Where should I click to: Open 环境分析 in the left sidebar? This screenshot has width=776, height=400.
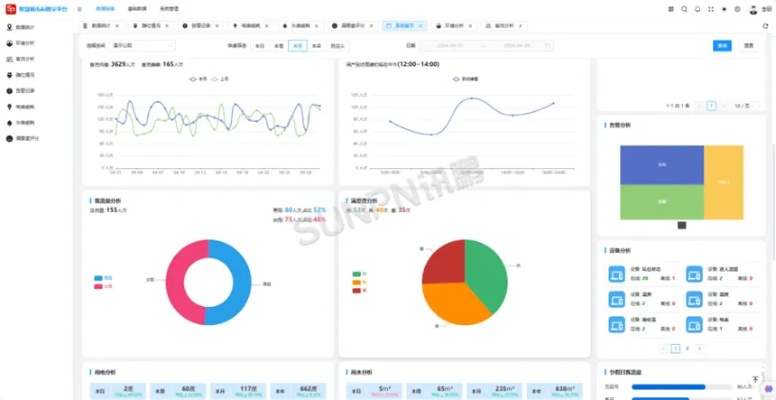coord(24,44)
